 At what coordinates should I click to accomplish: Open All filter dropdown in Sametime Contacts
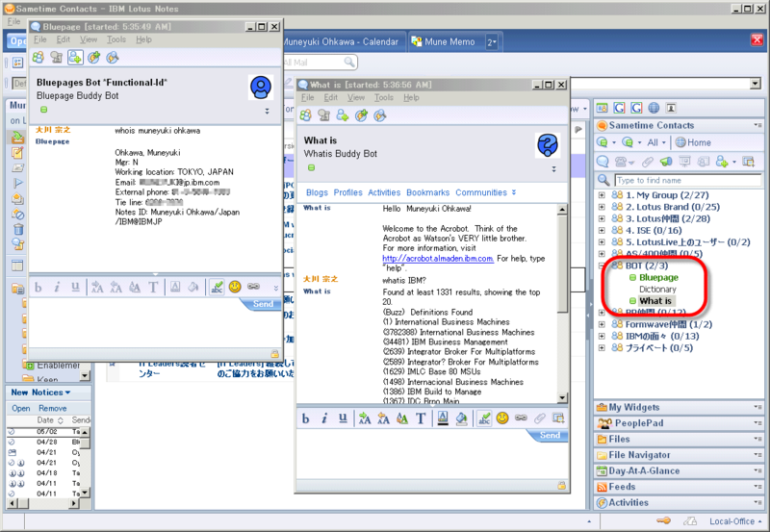click(656, 142)
